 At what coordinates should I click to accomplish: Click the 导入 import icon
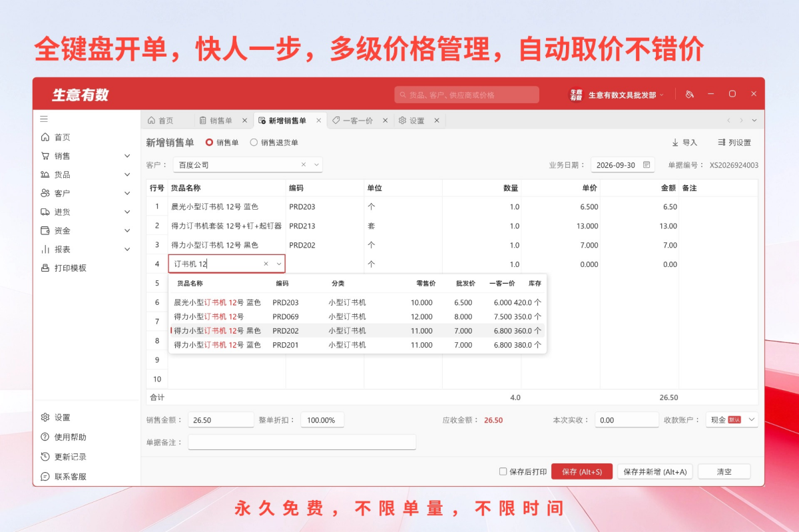click(675, 142)
